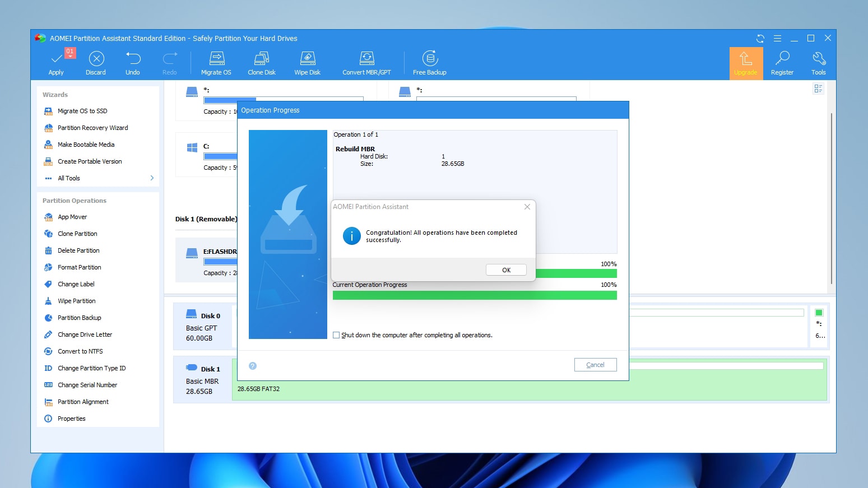Close the AOMEI Partition Assistant message box
The width and height of the screenshot is (868, 488).
[x=527, y=207]
